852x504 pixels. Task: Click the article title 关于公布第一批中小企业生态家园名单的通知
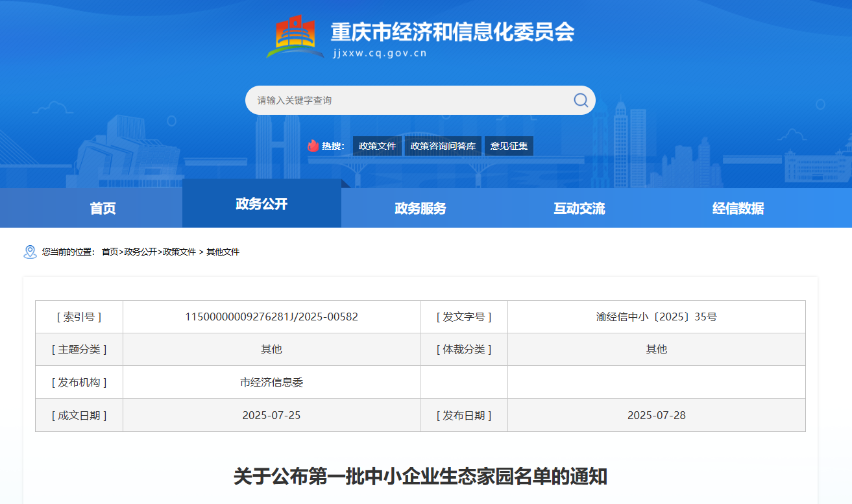420,476
